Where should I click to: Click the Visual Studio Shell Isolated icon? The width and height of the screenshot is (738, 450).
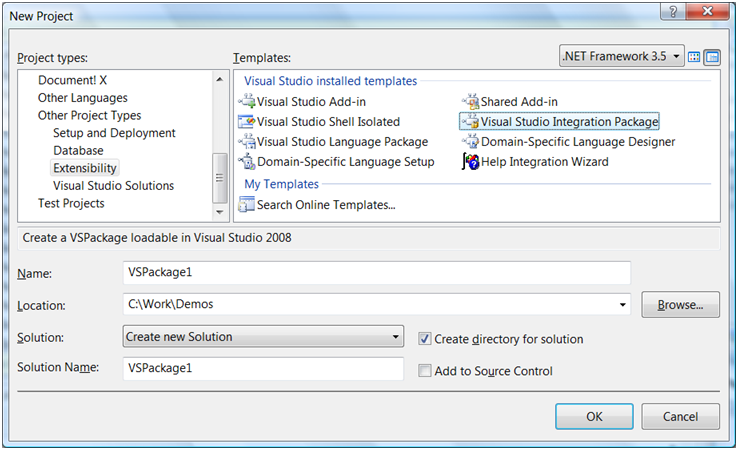(x=247, y=121)
